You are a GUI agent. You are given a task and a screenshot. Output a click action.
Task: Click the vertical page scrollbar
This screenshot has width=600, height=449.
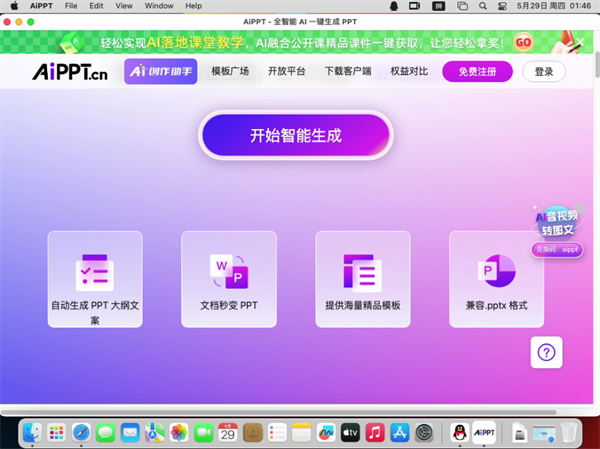tap(597, 64)
